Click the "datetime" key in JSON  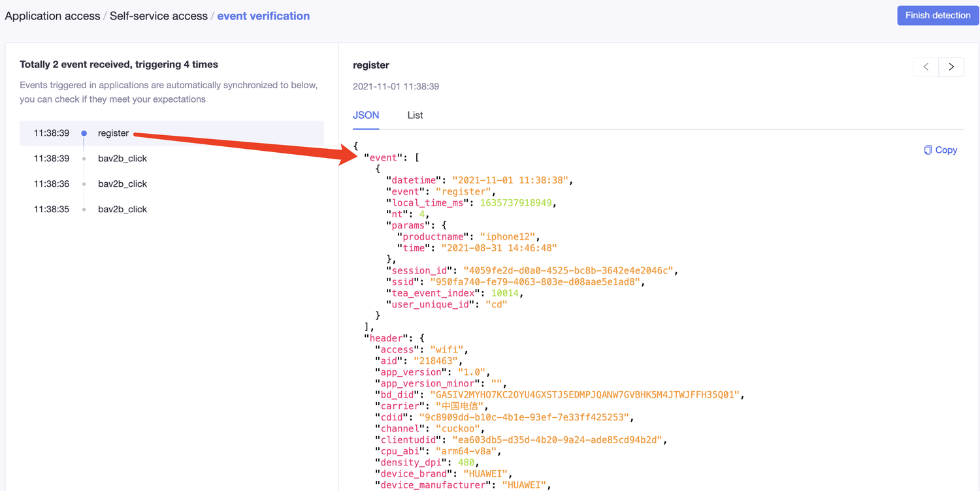pyautogui.click(x=414, y=180)
